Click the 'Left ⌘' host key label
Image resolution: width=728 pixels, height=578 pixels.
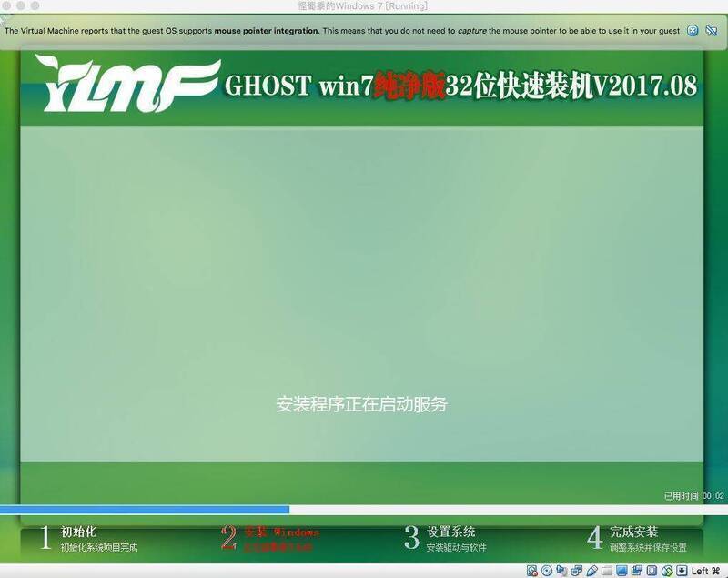706,571
